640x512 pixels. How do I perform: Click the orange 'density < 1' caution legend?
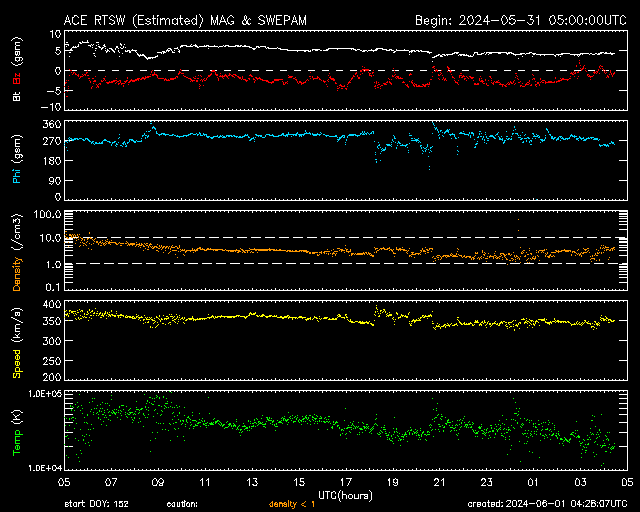click(291, 504)
